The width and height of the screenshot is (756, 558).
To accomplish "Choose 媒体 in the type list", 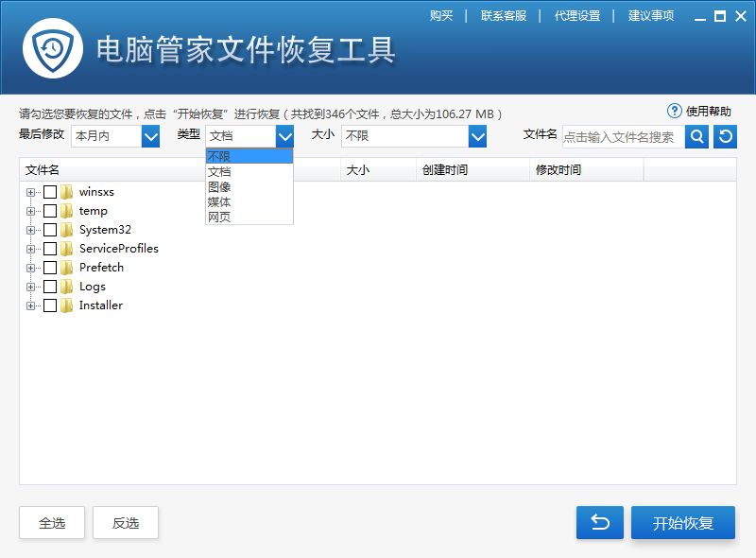I will click(249, 201).
